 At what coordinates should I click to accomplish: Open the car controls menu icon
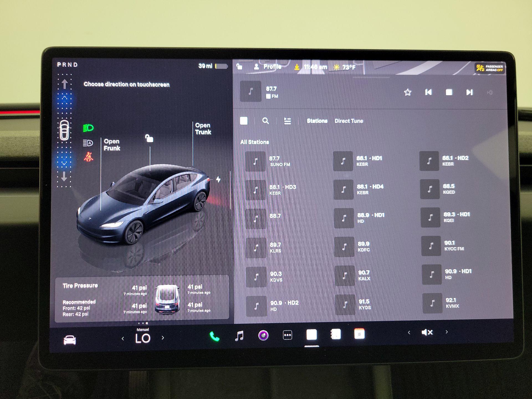point(70,340)
